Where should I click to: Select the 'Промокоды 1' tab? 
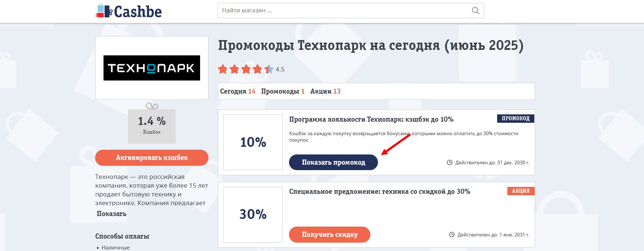coord(283,91)
